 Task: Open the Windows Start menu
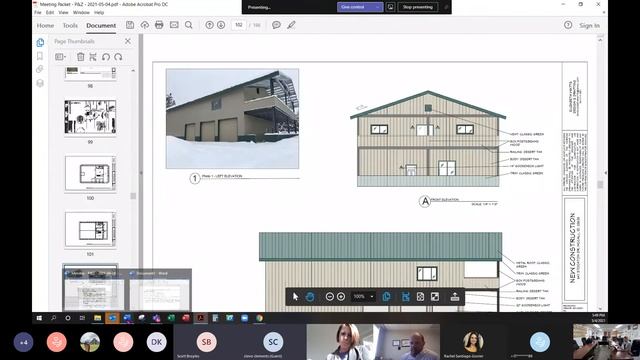pos(39,318)
